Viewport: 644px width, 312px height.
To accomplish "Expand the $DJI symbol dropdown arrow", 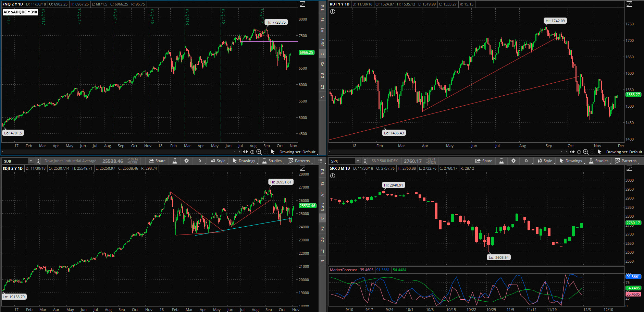I will pos(31,161).
